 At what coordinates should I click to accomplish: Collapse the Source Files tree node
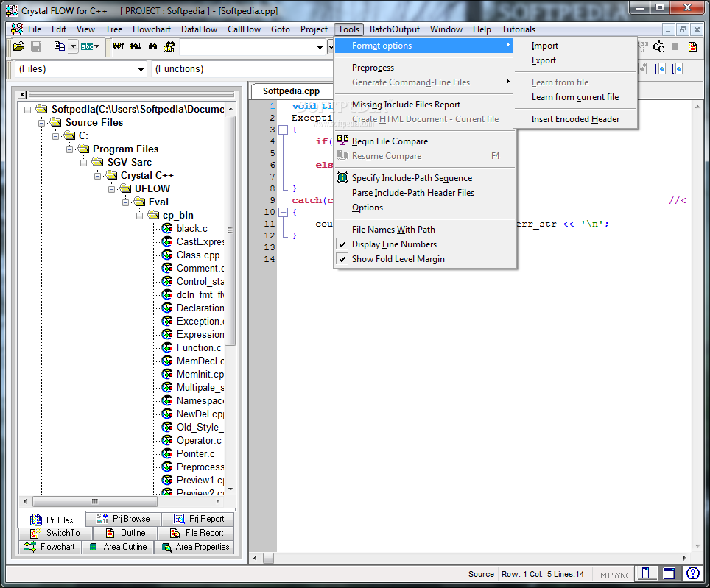42,123
